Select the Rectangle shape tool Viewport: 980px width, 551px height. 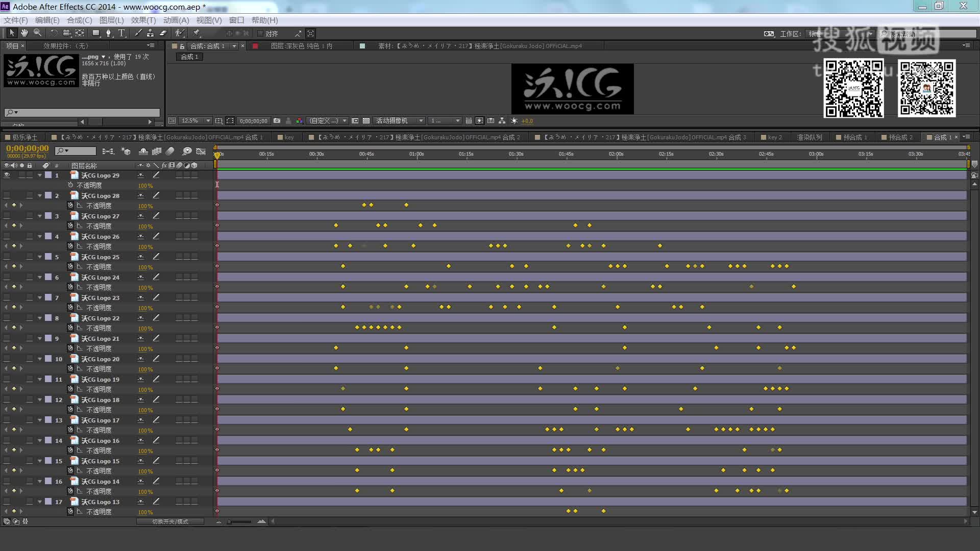point(96,33)
